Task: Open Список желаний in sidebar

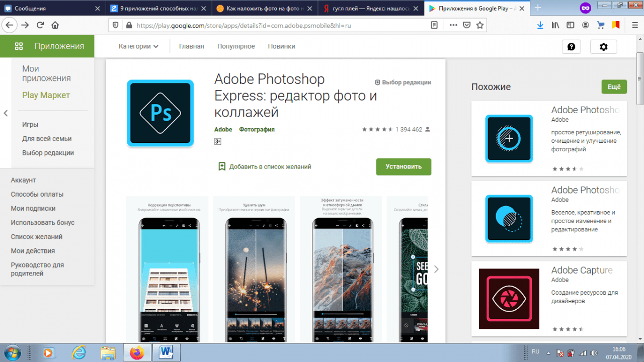Action: [x=36, y=237]
